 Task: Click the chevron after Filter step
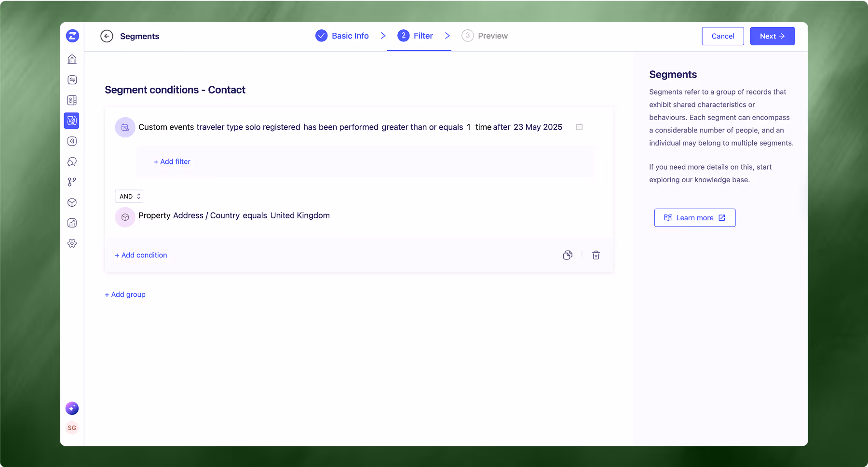(x=448, y=36)
